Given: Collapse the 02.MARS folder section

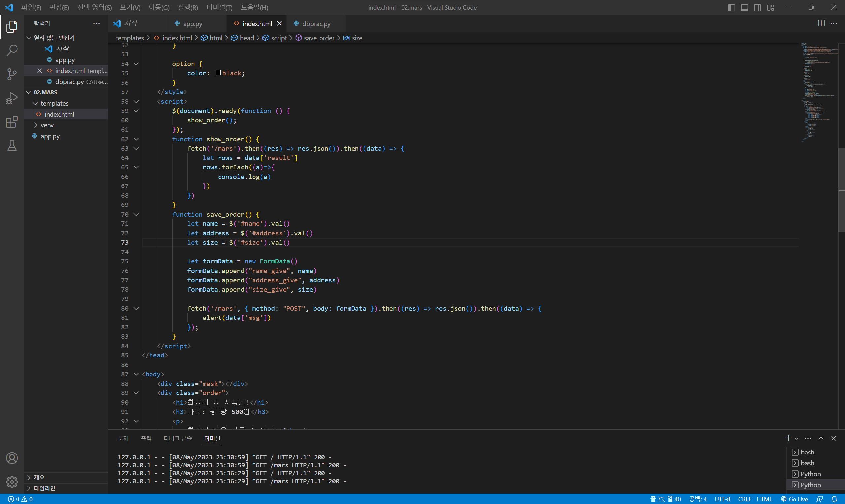Looking at the screenshot, I should click(66, 92).
